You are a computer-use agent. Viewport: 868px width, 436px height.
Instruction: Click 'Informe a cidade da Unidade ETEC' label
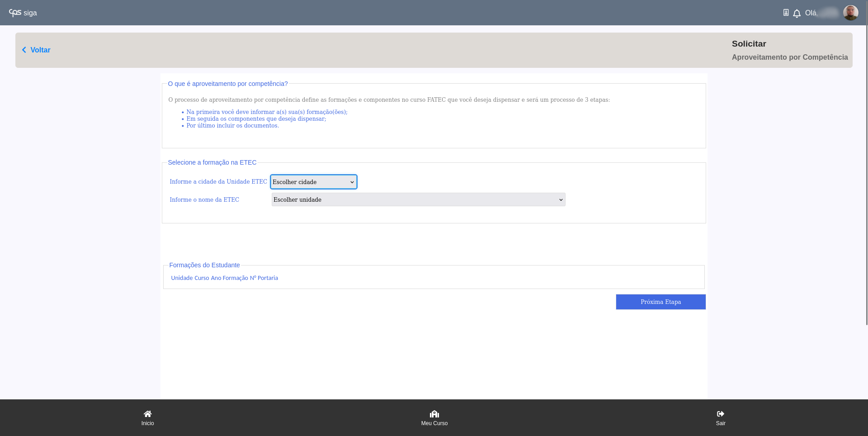point(218,182)
